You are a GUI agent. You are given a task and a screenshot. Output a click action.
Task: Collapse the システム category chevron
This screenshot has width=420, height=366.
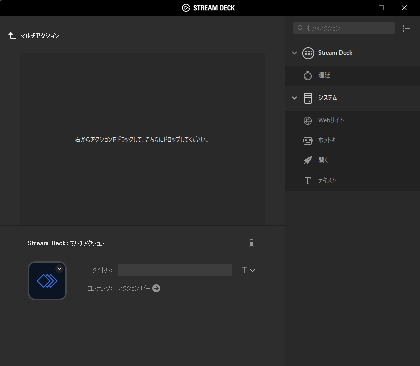(x=294, y=98)
